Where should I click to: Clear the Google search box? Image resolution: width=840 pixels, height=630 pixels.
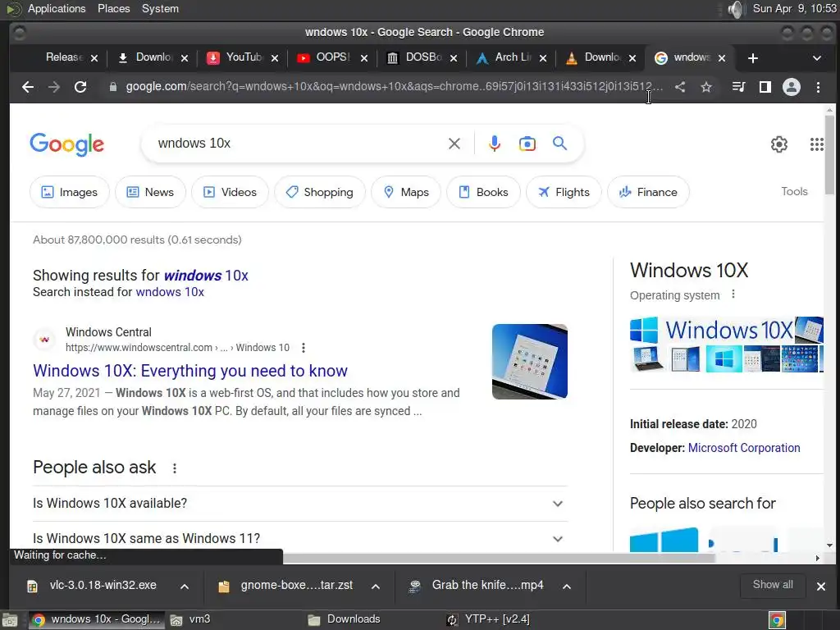[454, 144]
